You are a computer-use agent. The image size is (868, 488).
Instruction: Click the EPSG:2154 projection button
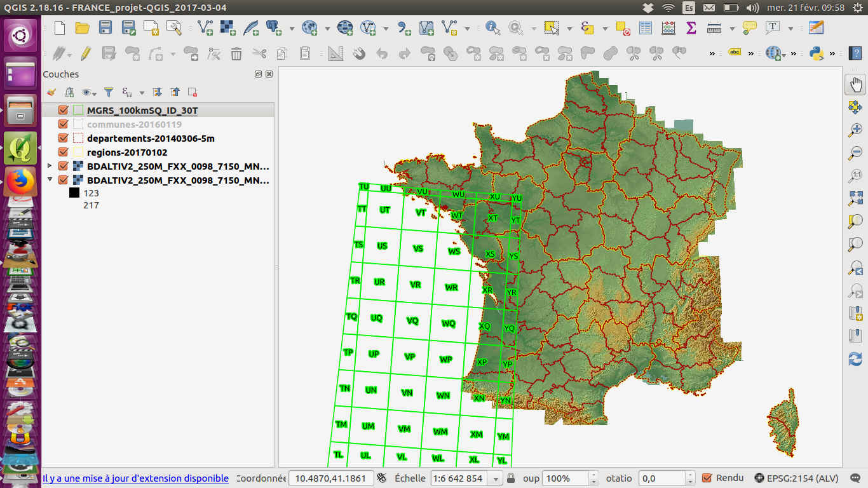click(x=796, y=478)
